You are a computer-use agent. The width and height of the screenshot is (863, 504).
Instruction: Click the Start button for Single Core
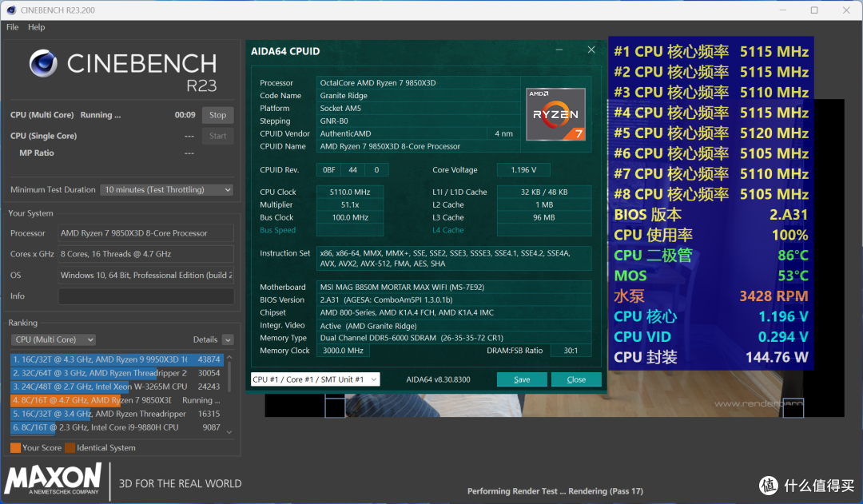coord(217,136)
